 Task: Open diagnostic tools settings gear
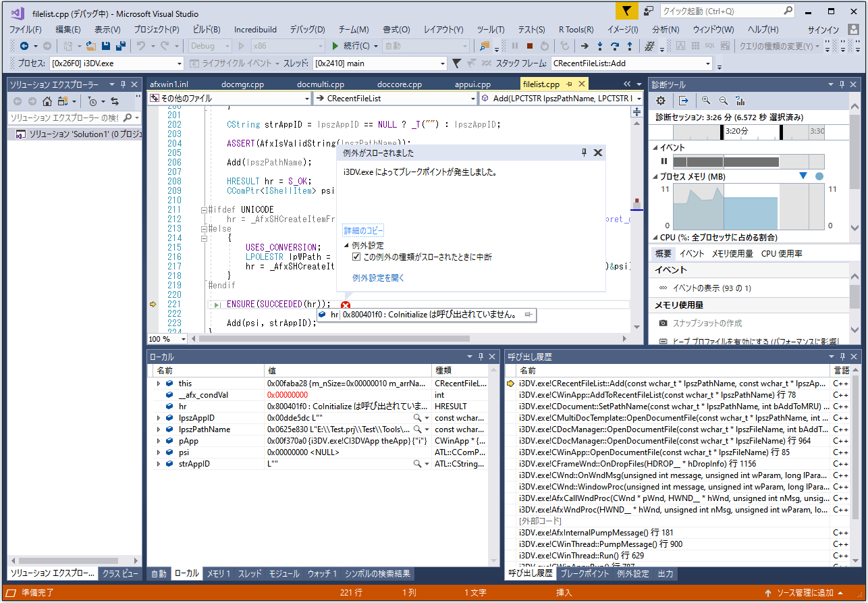click(x=661, y=101)
